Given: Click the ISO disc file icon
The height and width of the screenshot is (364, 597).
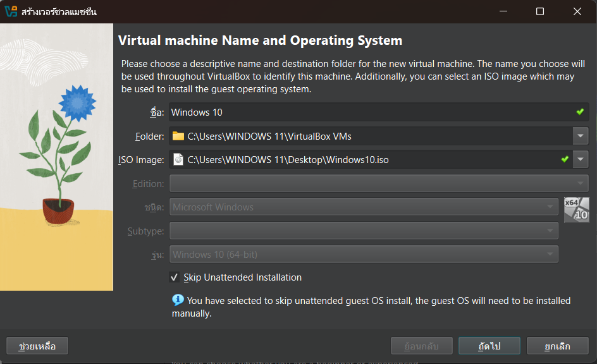Looking at the screenshot, I should [178, 160].
